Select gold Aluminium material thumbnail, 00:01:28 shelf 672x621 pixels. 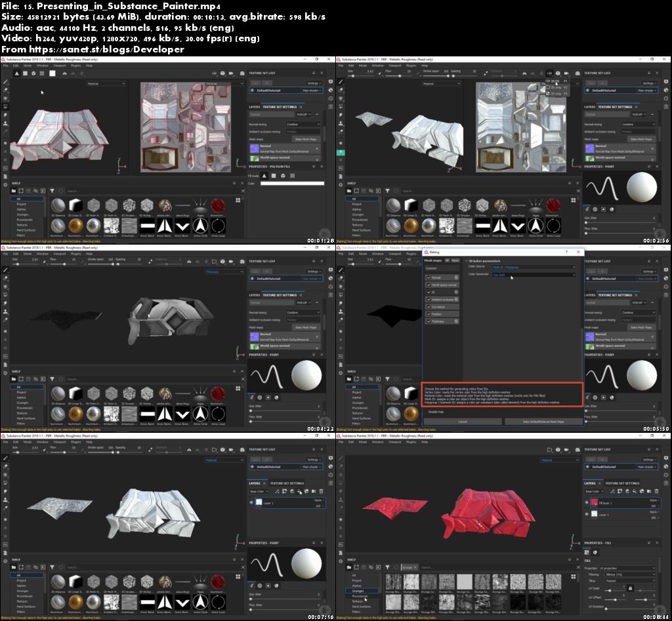pyautogui.click(x=75, y=225)
